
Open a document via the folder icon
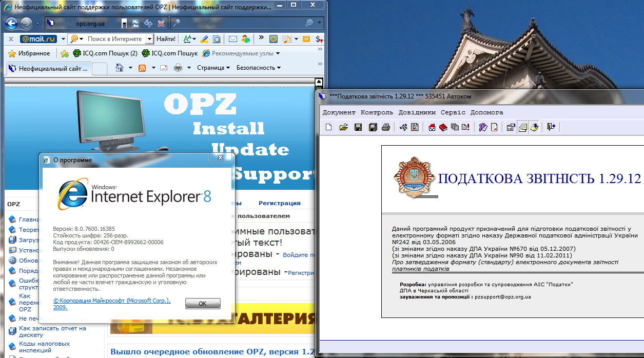pos(344,127)
